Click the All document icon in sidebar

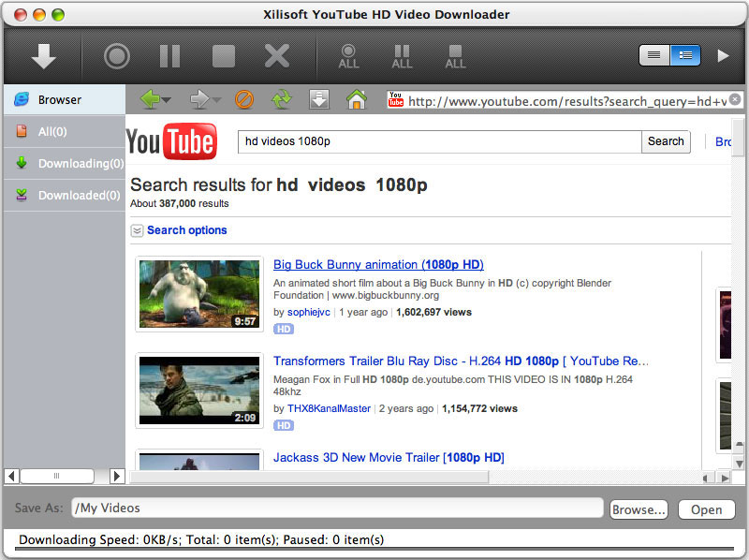(x=22, y=131)
